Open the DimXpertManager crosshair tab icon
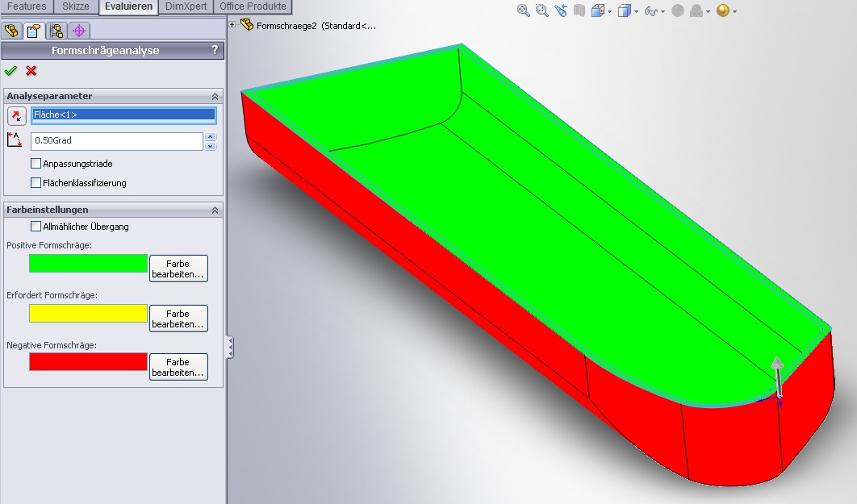857x504 pixels. pyautogui.click(x=79, y=31)
